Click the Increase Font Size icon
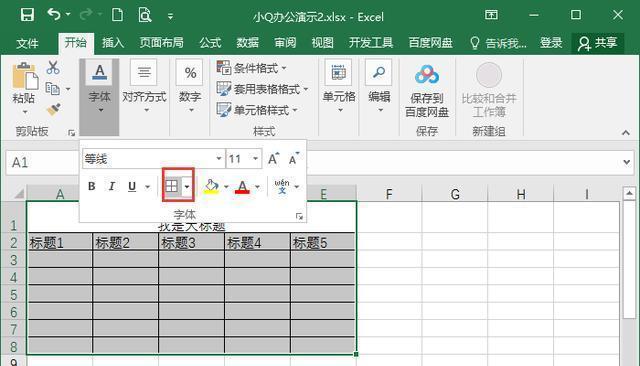This screenshot has width=640, height=366. click(273, 159)
